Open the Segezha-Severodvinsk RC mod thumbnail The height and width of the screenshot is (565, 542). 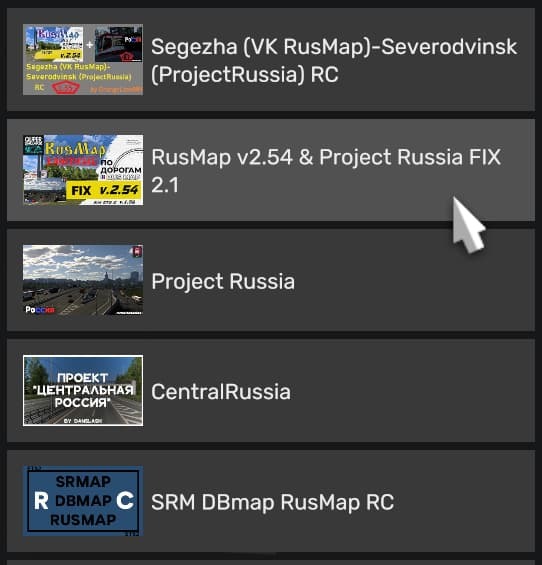(83, 59)
